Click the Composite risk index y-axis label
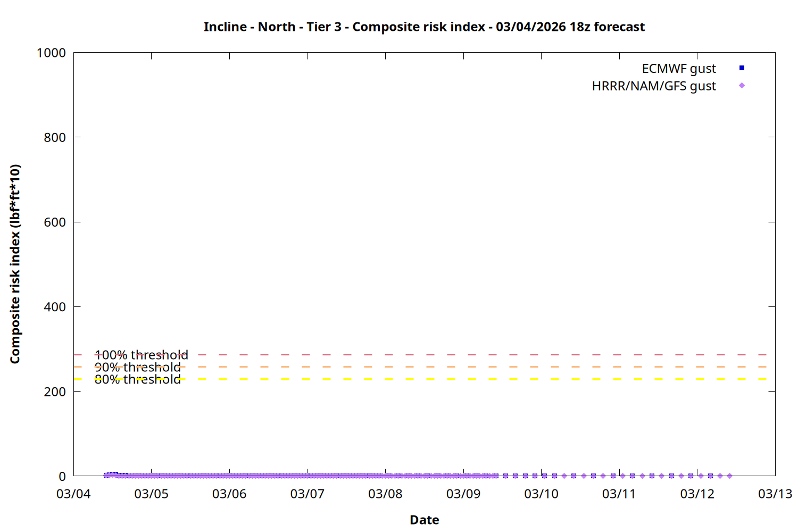Screen dimensions: 798x532 point(15,264)
